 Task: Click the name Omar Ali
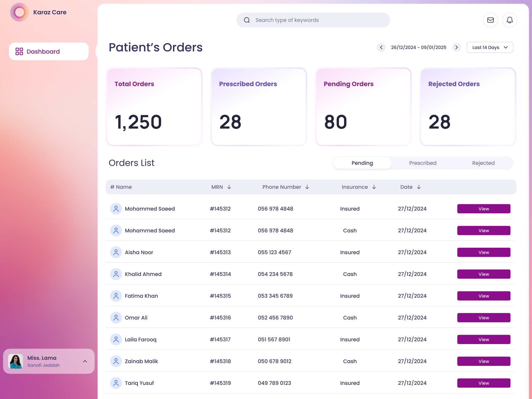coord(136,318)
